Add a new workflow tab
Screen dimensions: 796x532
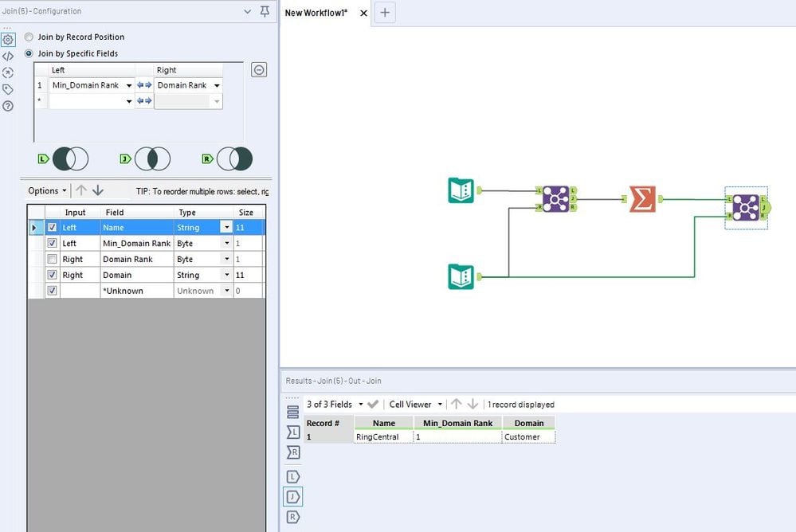(x=385, y=13)
